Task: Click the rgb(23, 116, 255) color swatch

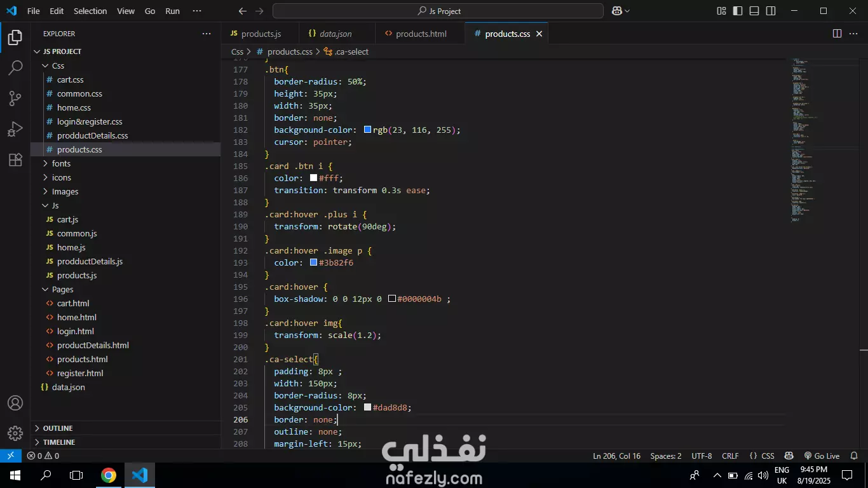Action: click(367, 130)
